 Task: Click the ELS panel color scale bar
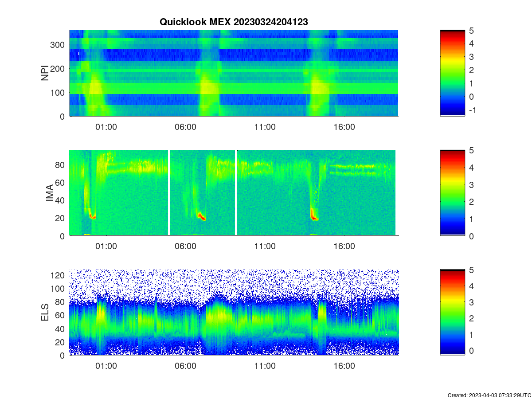click(452, 312)
